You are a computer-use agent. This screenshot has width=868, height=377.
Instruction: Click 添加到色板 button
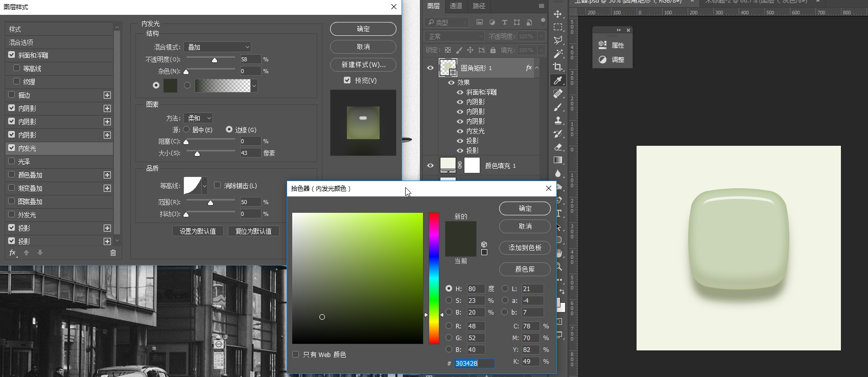click(525, 248)
